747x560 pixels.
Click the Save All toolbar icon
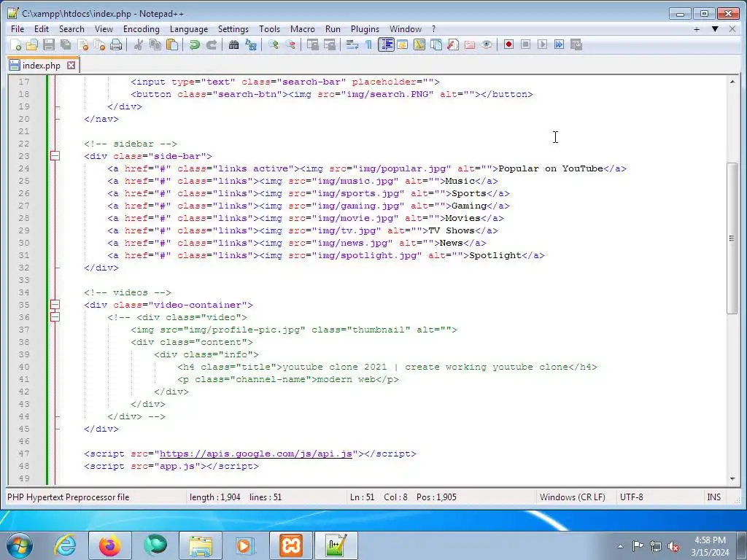pos(65,44)
